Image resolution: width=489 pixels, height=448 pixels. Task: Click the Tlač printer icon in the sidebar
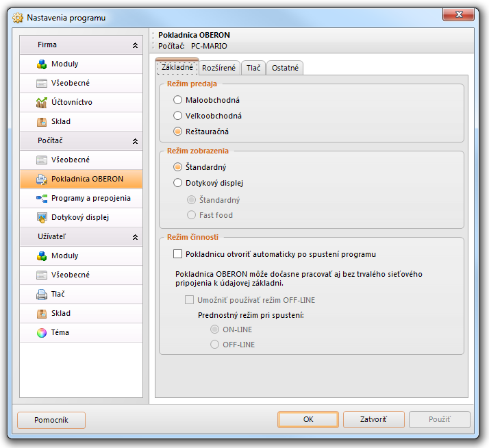point(41,294)
